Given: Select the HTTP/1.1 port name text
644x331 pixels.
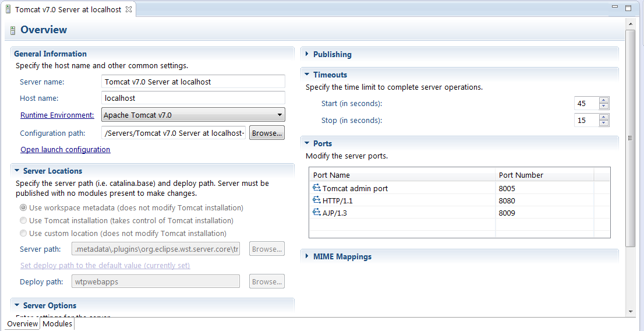Looking at the screenshot, I should pos(338,200).
